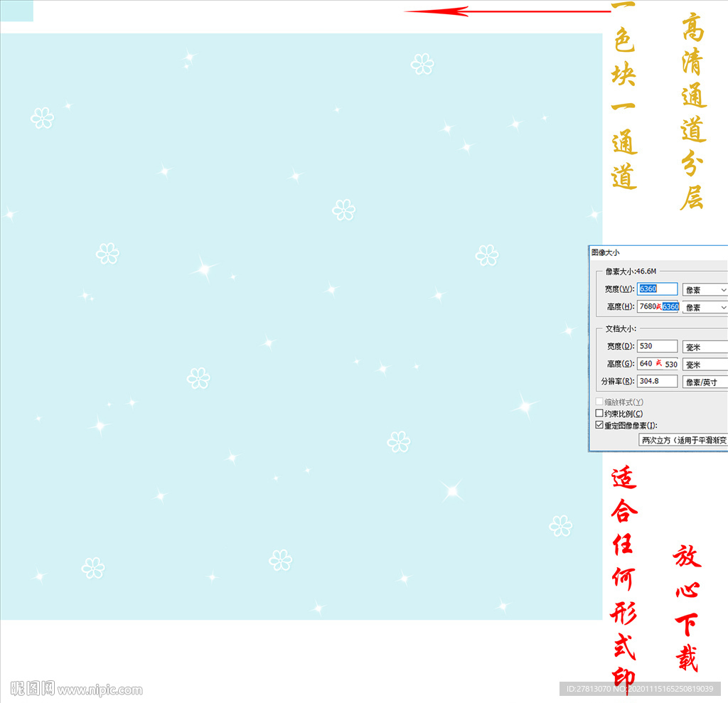Click the 高度(G) document height field showing 640

point(658,363)
